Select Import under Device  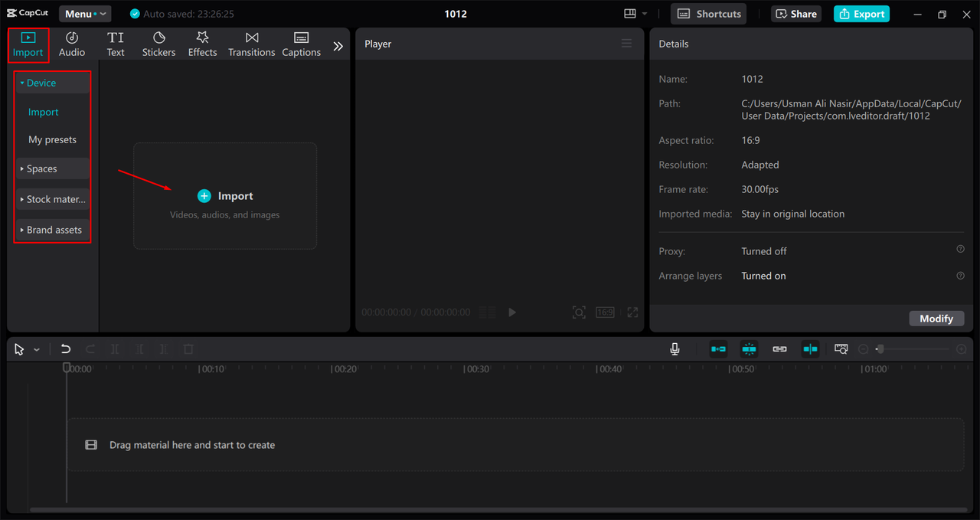pyautogui.click(x=44, y=112)
